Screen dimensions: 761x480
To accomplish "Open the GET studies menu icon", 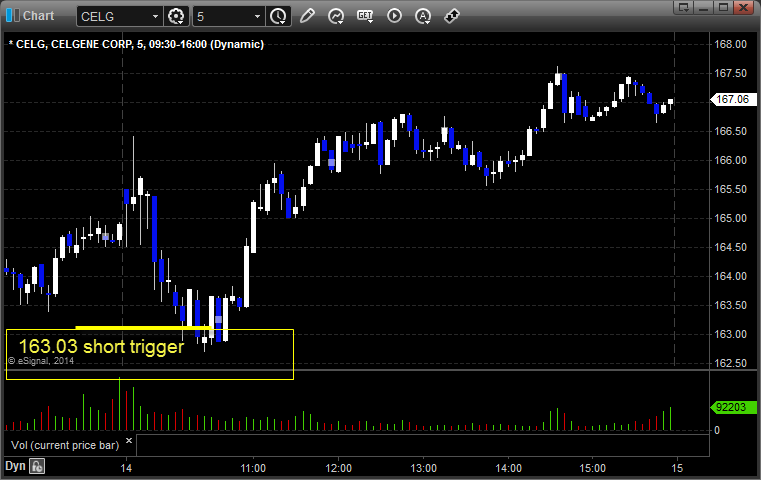I will coord(365,16).
